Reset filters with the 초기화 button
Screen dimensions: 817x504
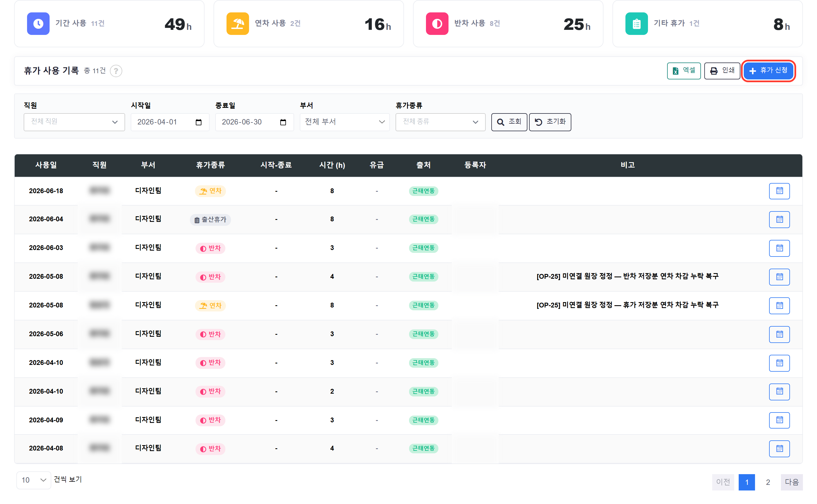550,122
